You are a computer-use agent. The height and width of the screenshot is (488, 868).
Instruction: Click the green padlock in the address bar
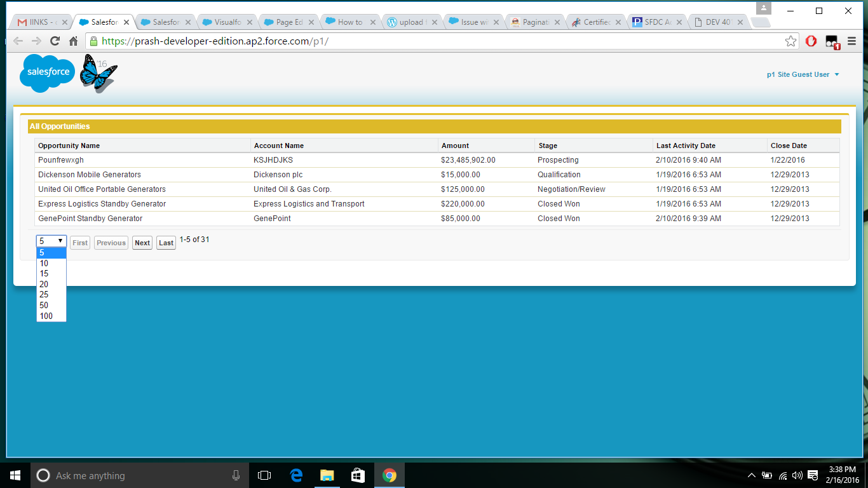[93, 41]
